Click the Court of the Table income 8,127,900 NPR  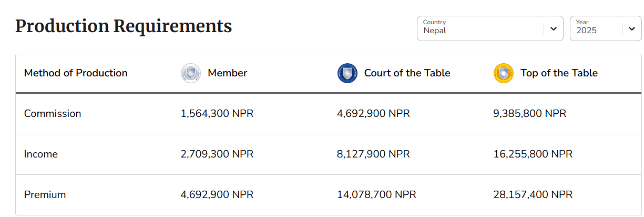click(x=373, y=154)
